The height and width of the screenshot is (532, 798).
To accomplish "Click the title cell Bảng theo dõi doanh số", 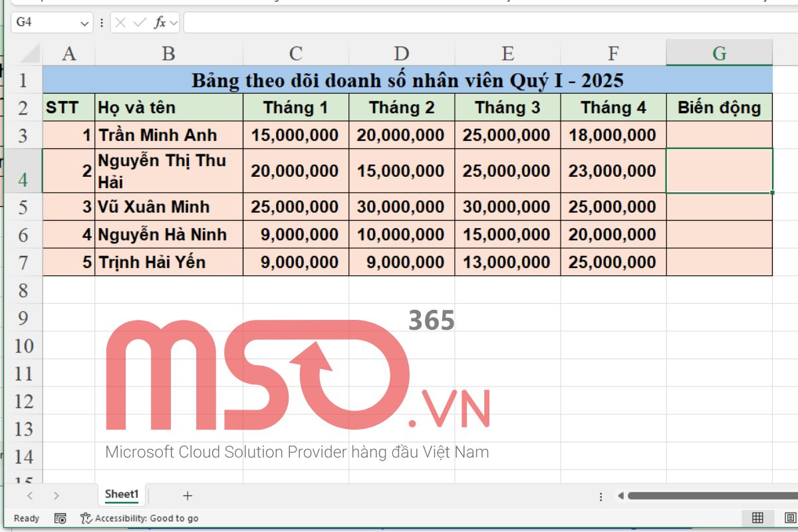I will (x=408, y=80).
